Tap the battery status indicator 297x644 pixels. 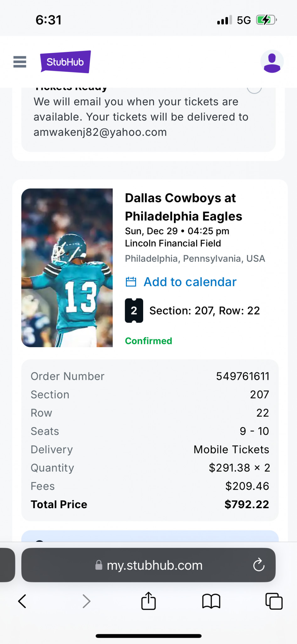coord(266,20)
